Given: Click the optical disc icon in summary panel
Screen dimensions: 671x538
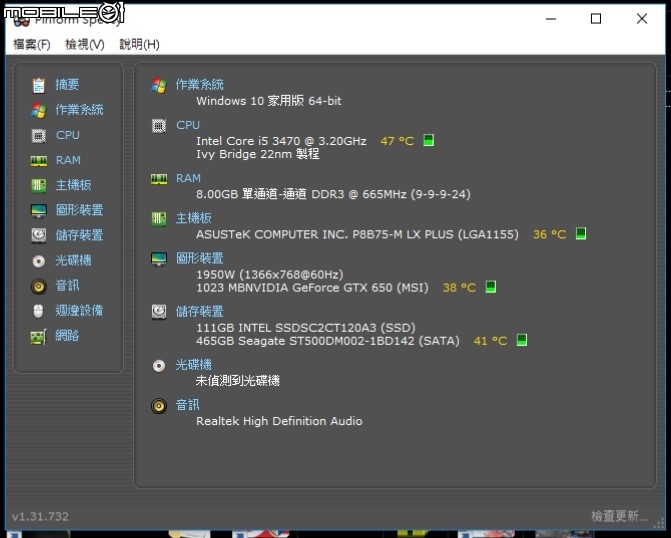Looking at the screenshot, I should pyautogui.click(x=159, y=366).
